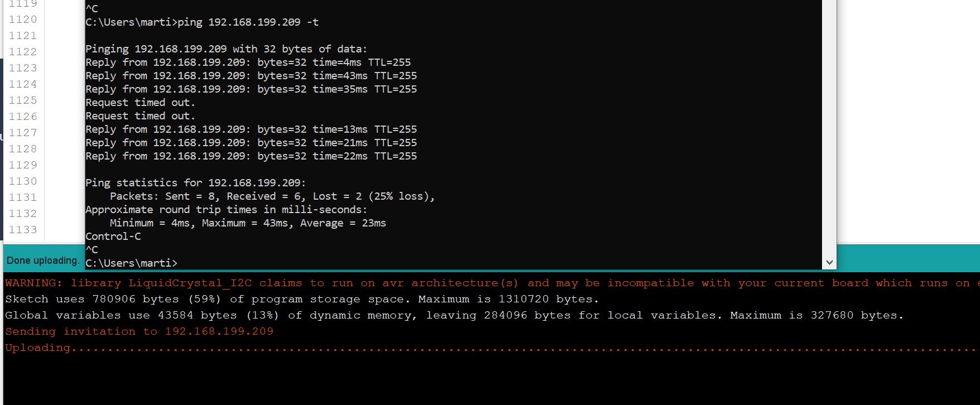Click the 'Ping statistics for 192.168.199.209' line

(195, 183)
